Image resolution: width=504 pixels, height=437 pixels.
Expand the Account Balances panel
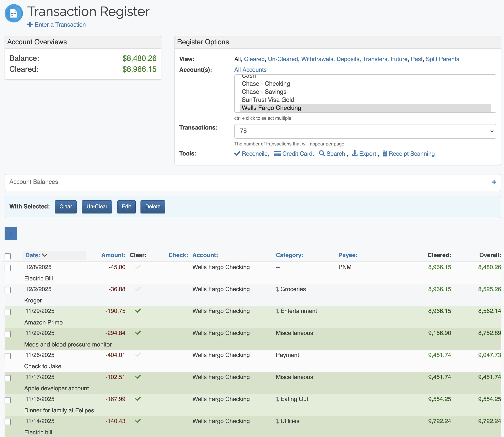click(494, 182)
